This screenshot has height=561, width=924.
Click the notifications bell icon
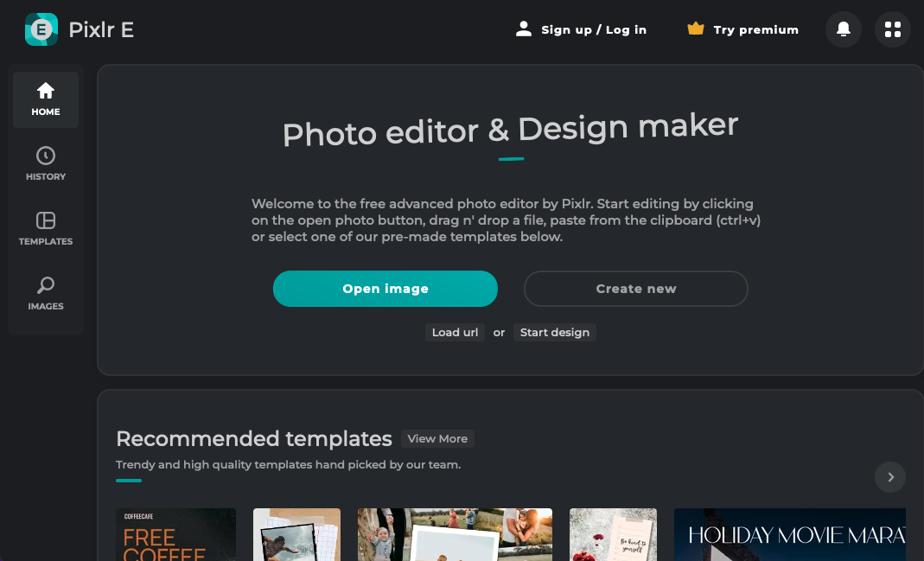843,29
